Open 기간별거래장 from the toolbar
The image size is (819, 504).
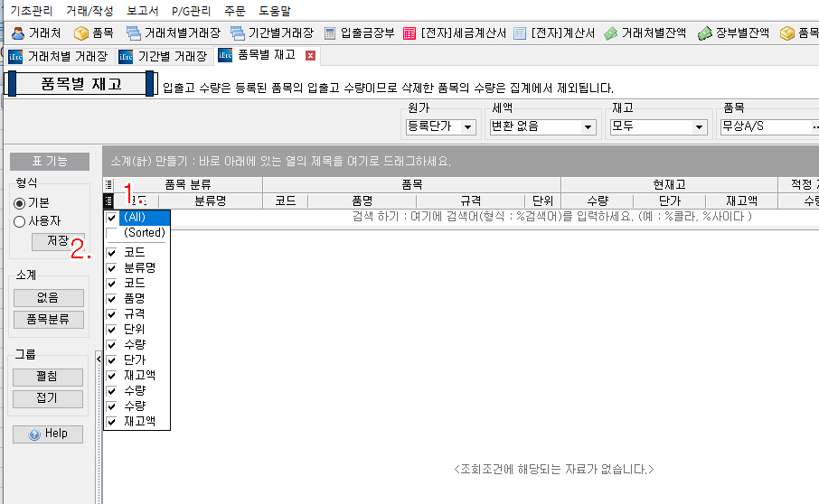[272, 33]
